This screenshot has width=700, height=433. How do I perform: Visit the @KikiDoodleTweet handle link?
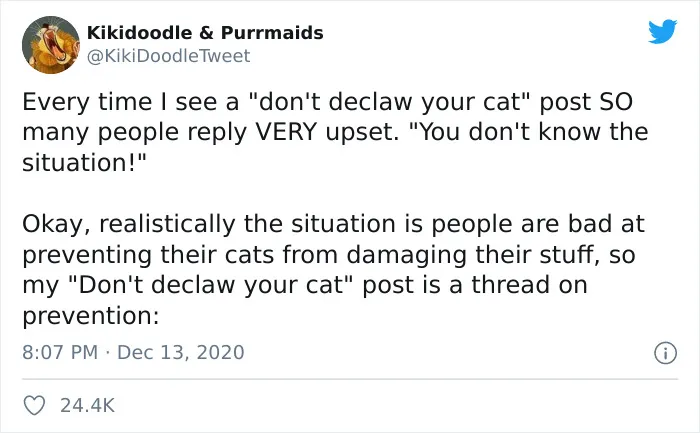[x=168, y=56]
